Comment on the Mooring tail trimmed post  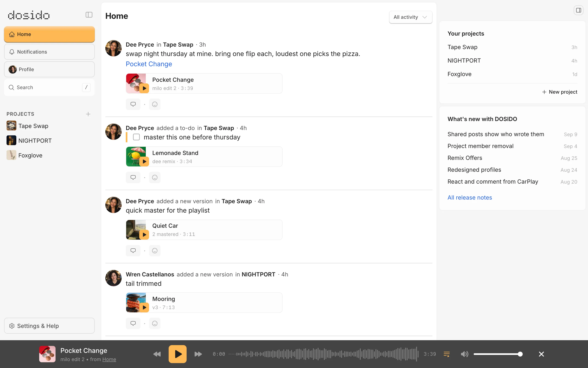tap(133, 323)
